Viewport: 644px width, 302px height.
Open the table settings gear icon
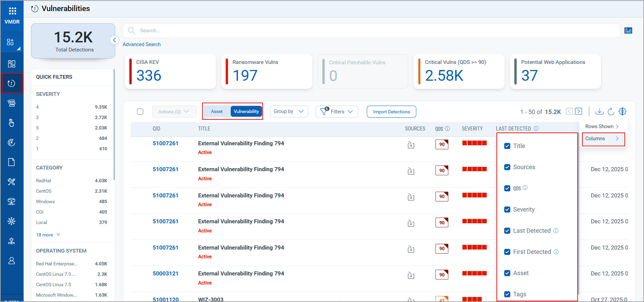point(622,112)
